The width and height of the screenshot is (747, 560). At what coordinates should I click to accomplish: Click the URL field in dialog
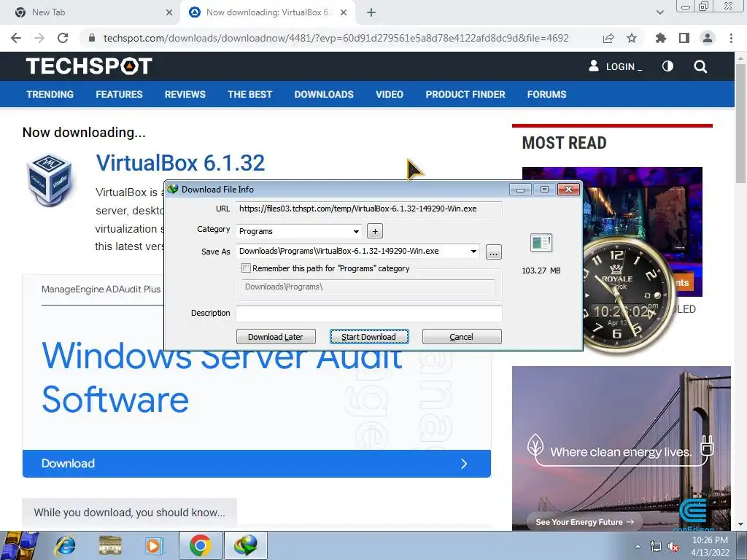click(x=368, y=209)
